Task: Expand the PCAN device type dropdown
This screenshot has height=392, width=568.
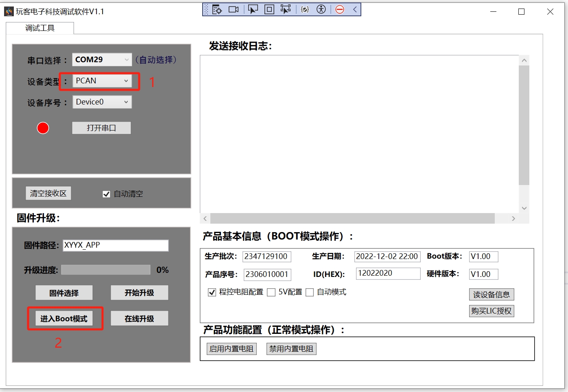Action: point(102,81)
